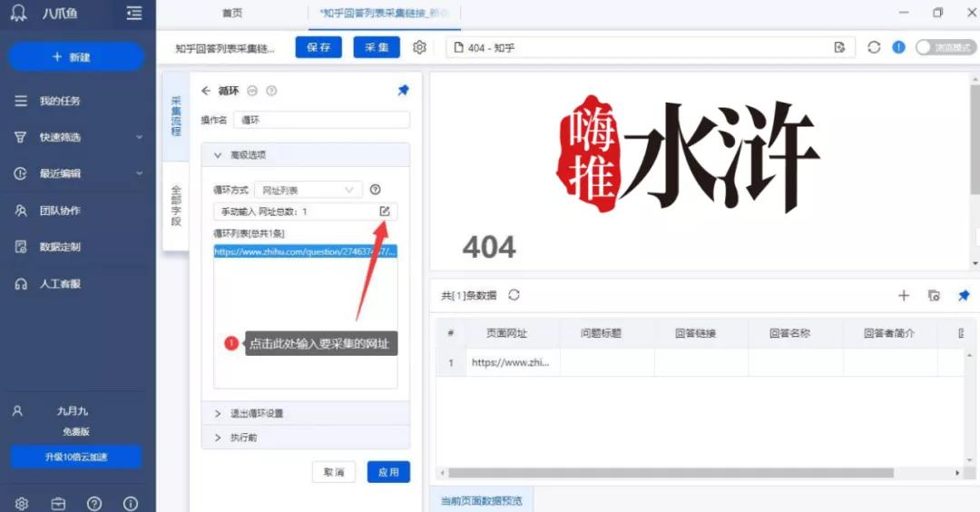980x512 pixels.
Task: Click the data table horizontal scrollbar
Action: [x=671, y=473]
